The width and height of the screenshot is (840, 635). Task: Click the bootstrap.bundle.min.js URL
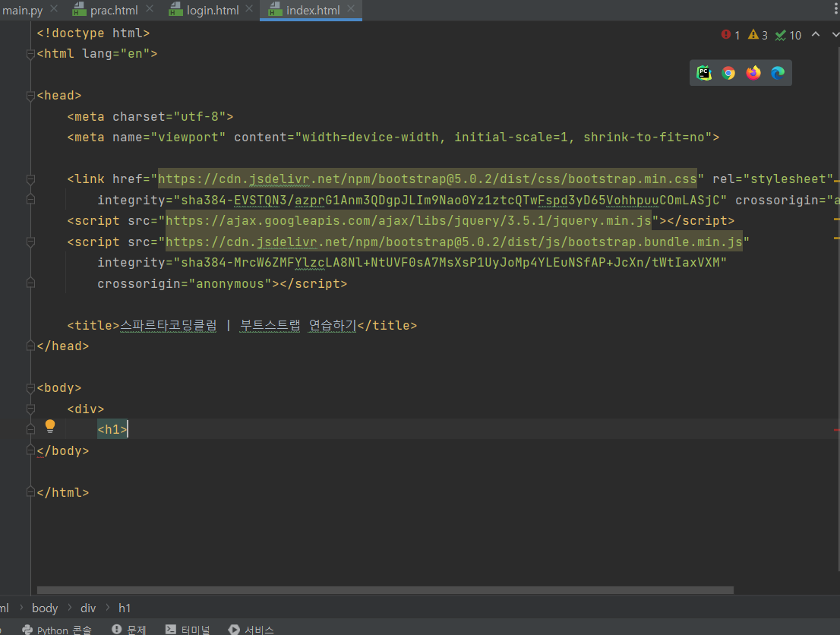(453, 242)
